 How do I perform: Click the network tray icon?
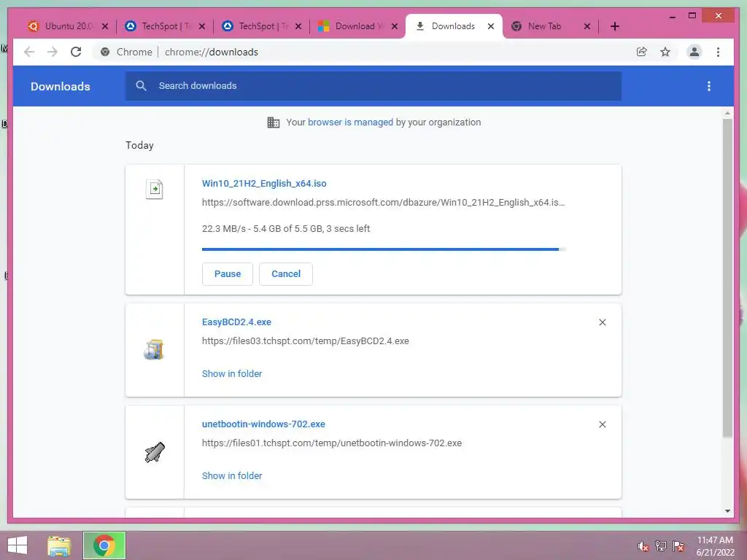661,545
